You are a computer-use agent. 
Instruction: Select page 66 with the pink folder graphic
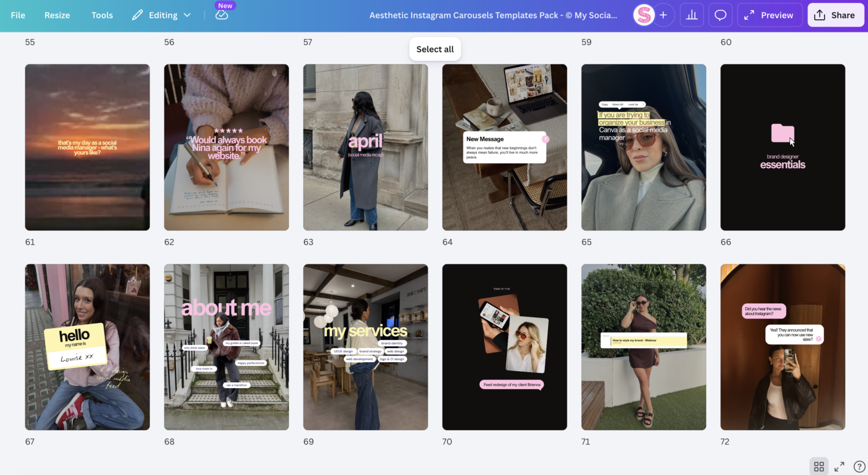point(783,147)
